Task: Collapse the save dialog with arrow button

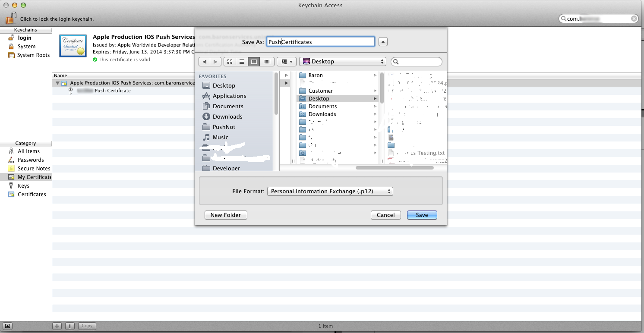Action: [x=383, y=42]
